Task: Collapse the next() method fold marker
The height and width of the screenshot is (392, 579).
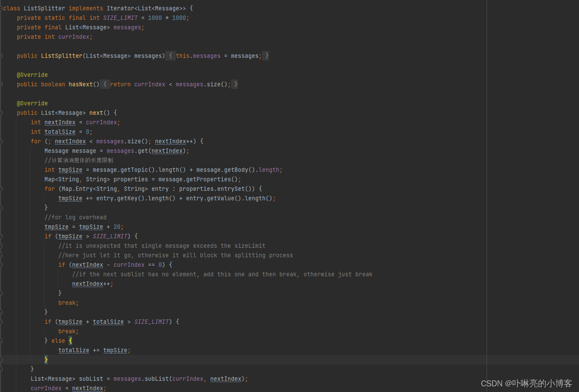Action: coord(1,113)
